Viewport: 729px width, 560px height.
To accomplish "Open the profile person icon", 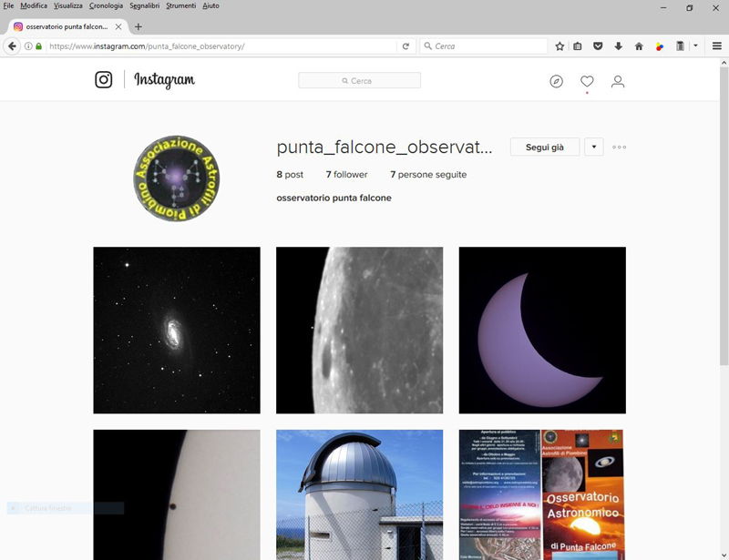I will click(618, 81).
